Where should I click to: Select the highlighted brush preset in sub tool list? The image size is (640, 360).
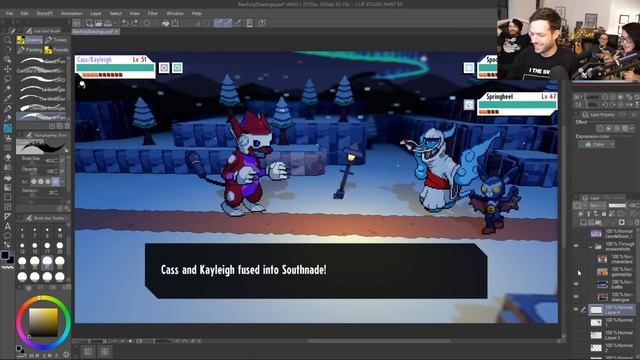tap(42, 116)
